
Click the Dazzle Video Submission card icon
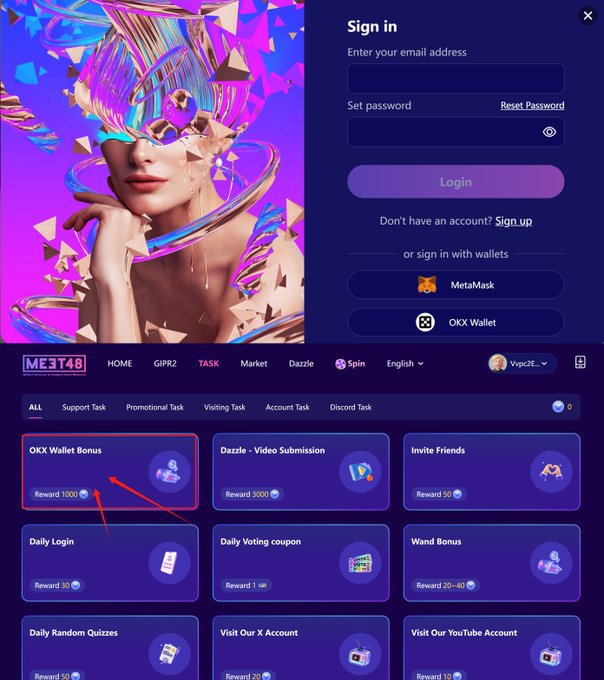(360, 471)
